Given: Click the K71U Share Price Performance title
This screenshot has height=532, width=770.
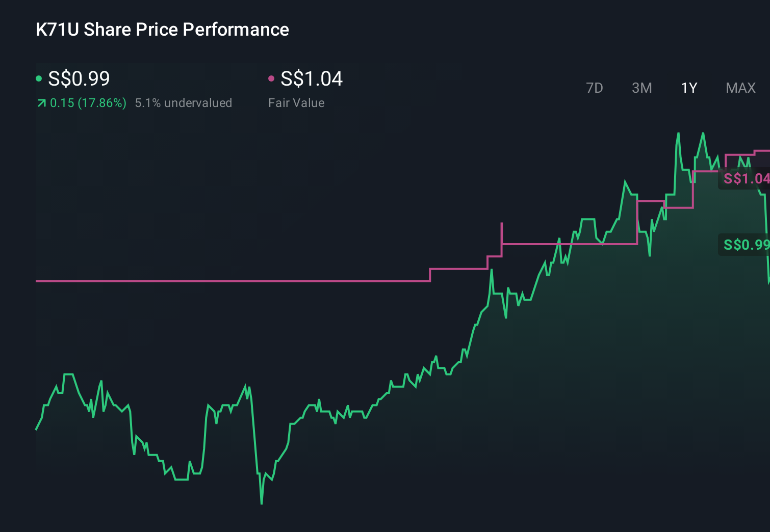Looking at the screenshot, I should [161, 30].
